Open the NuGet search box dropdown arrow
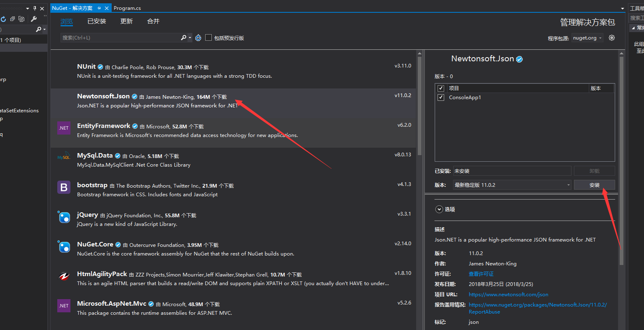Screen dimensions: 644x330 [190, 37]
